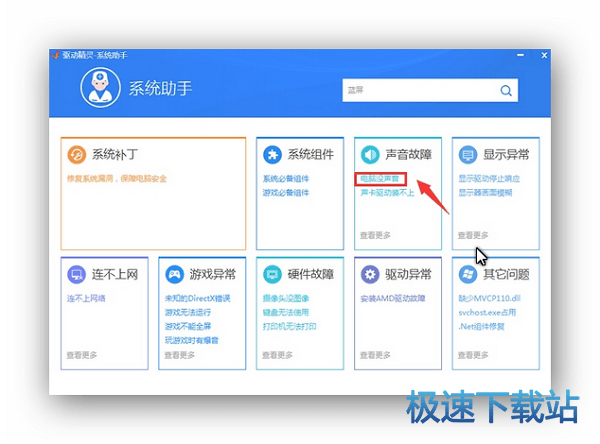Open the svchost.exe占用 link

tap(487, 312)
